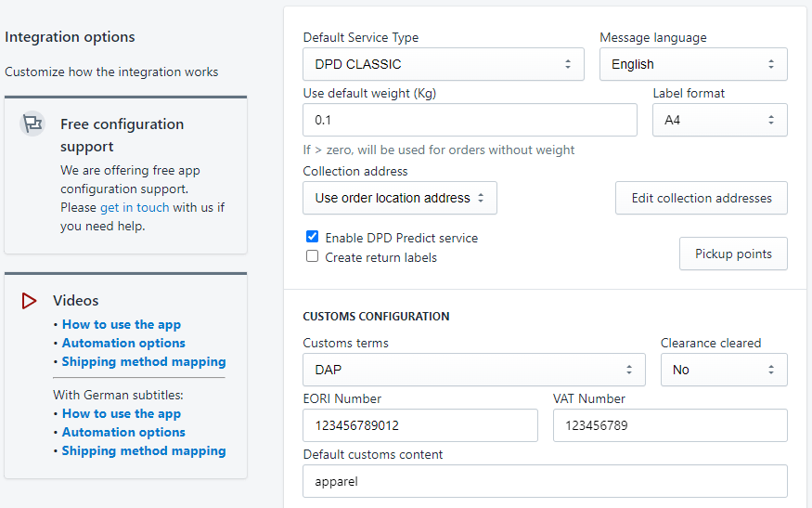This screenshot has width=812, height=508.
Task: Click the Integration options heading
Action: pos(70,37)
